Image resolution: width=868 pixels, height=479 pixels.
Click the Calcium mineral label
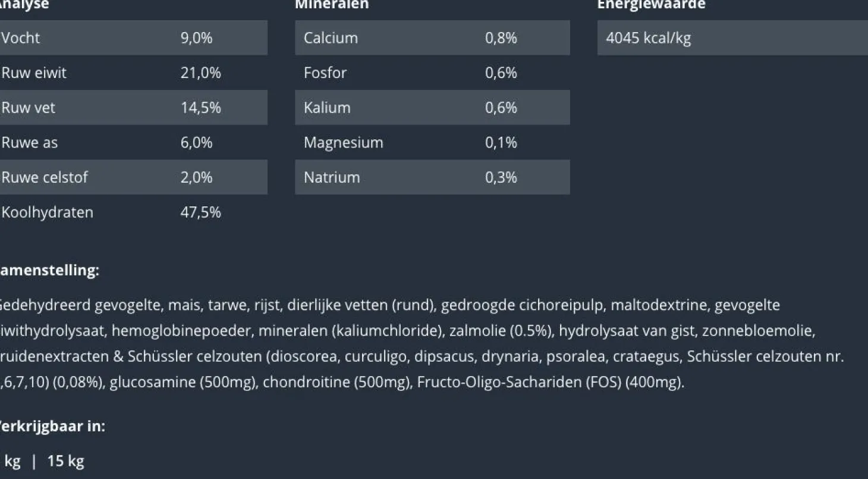point(331,38)
